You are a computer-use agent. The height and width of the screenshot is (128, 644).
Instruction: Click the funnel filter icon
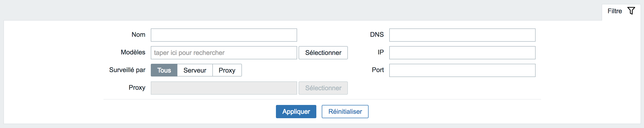click(x=631, y=11)
